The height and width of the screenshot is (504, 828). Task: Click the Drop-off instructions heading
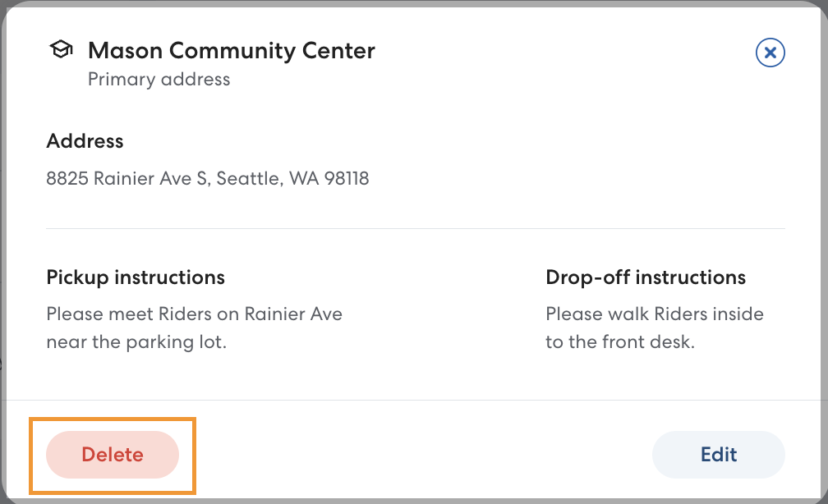[x=645, y=277]
